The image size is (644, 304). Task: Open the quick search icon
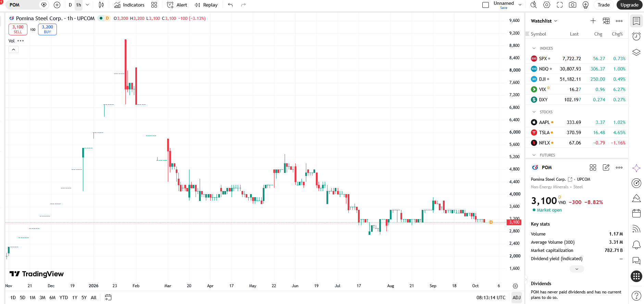(534, 5)
